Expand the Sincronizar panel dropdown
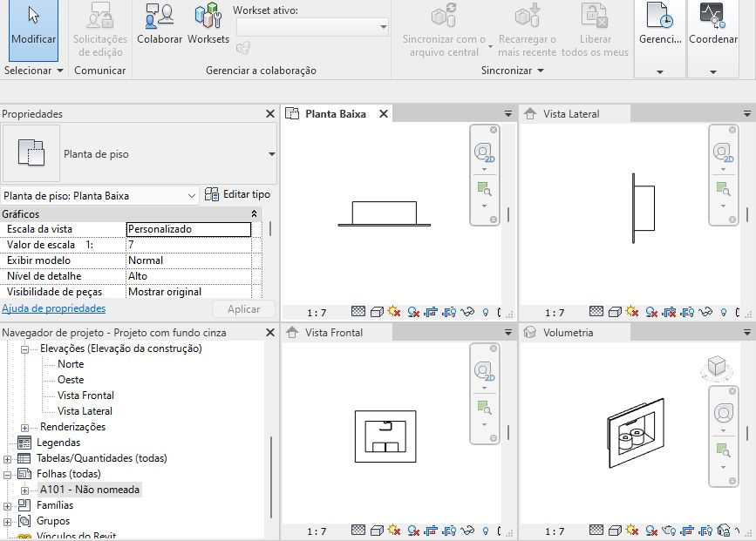The image size is (756, 541). pos(541,71)
